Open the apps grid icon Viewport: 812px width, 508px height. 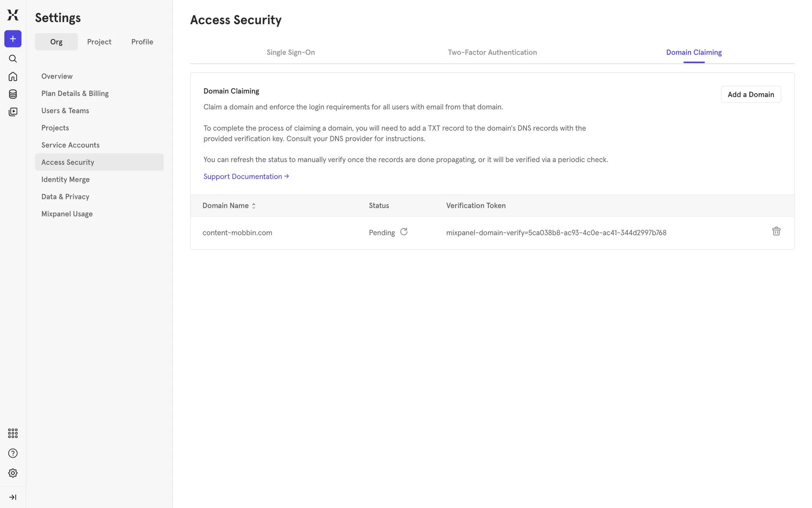[x=13, y=433]
